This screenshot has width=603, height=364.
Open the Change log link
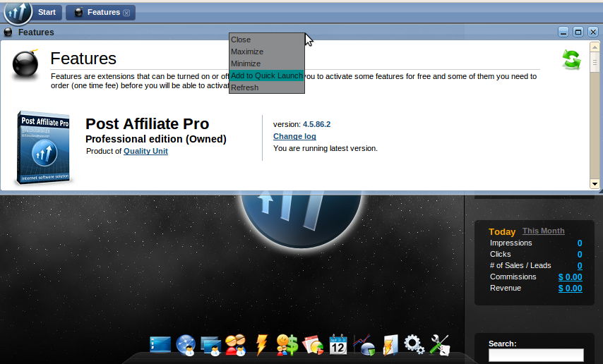point(294,136)
